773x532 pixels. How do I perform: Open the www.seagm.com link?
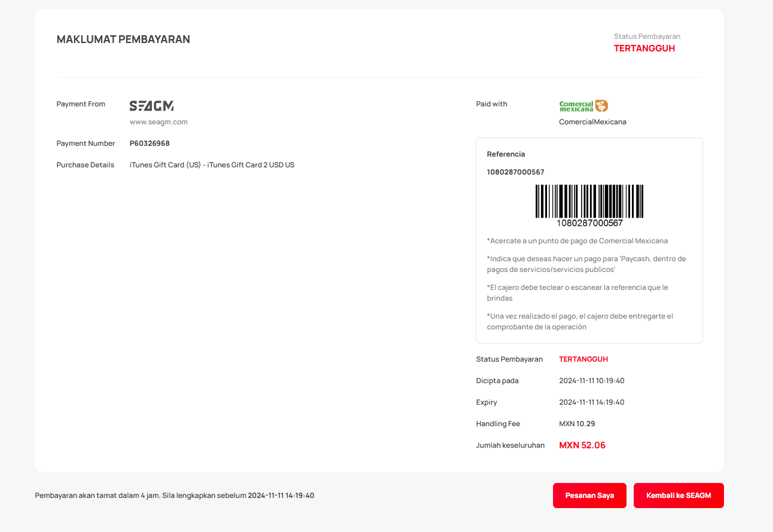(158, 122)
